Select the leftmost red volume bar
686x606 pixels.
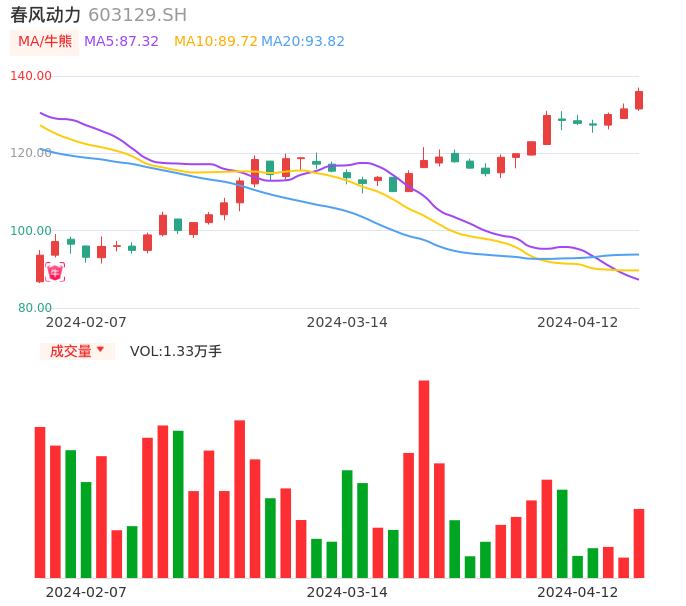40,502
